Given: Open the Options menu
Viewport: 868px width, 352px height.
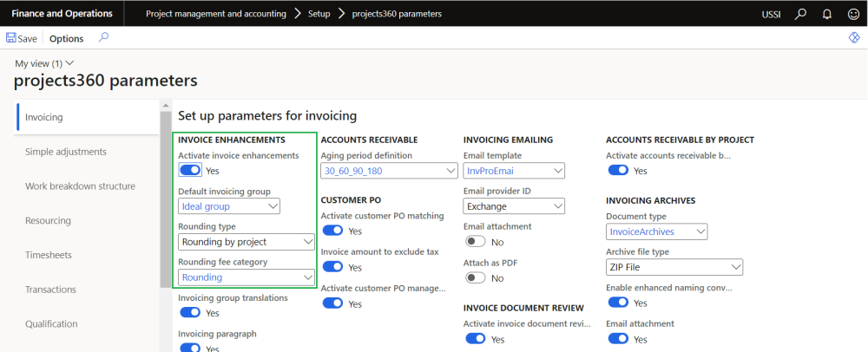Looking at the screenshot, I should (x=66, y=38).
